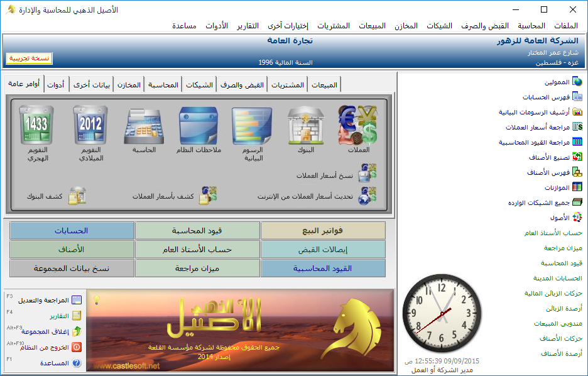Switch to the المخازن tab
The height and width of the screenshot is (376, 588).
129,85
